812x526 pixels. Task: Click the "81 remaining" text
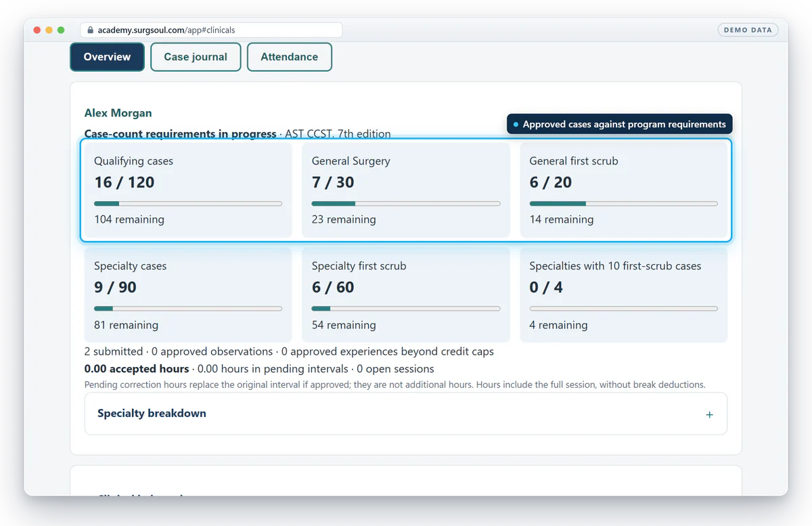[x=126, y=325]
